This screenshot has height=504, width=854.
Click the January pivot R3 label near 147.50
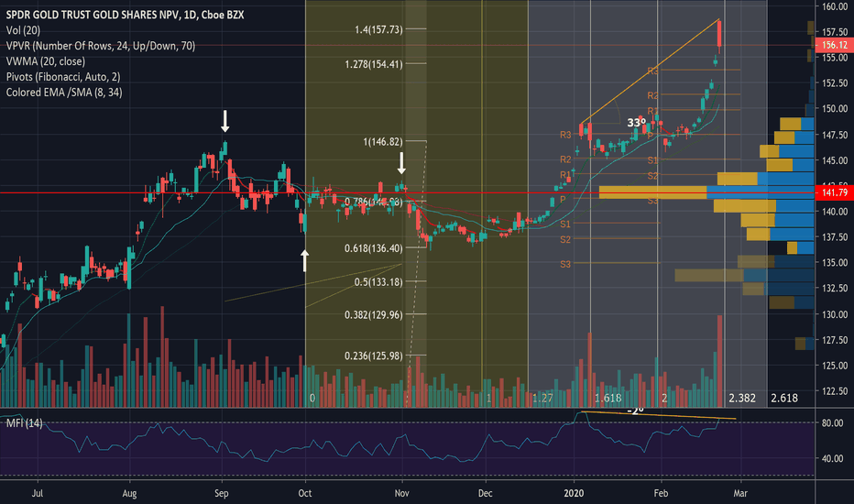click(x=565, y=135)
